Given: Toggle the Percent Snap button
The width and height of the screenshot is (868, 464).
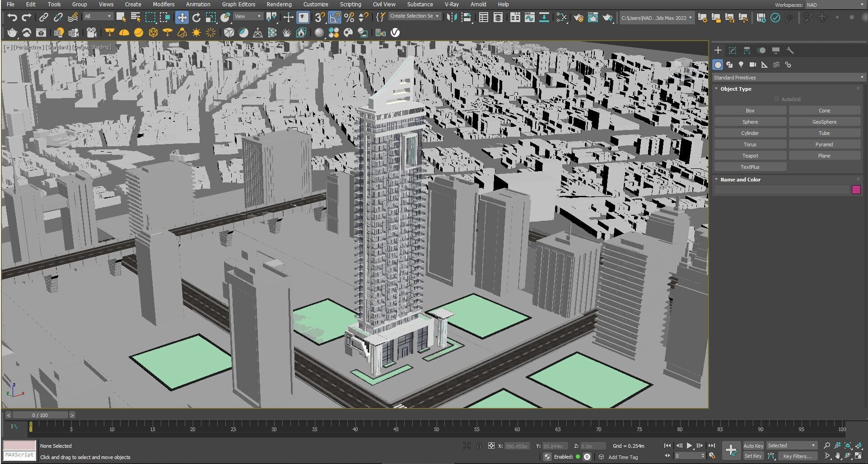Looking at the screenshot, I should [x=349, y=18].
